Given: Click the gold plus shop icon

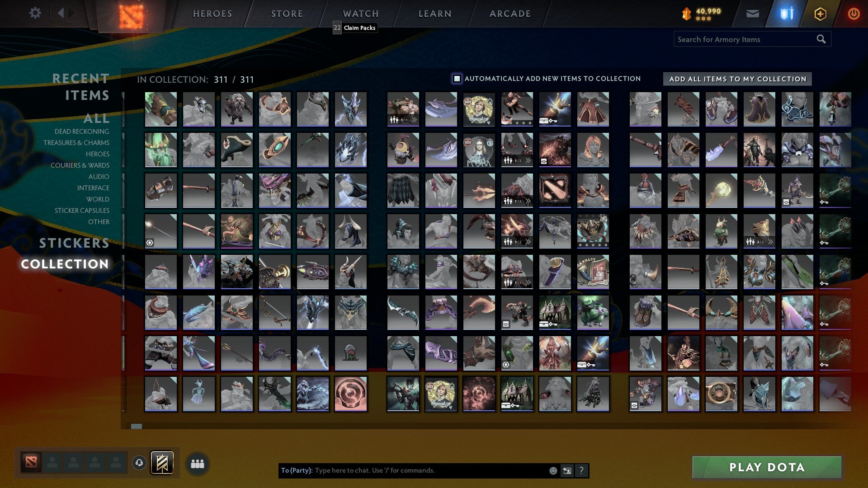Looking at the screenshot, I should pos(820,14).
